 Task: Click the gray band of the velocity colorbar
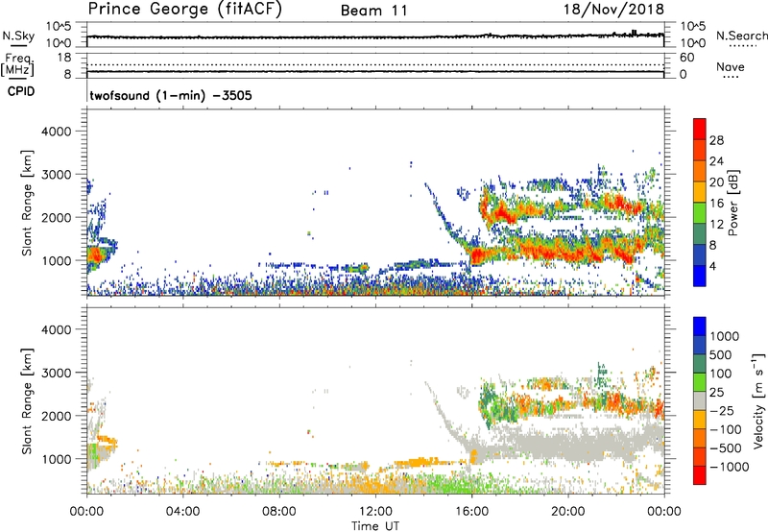pos(700,400)
